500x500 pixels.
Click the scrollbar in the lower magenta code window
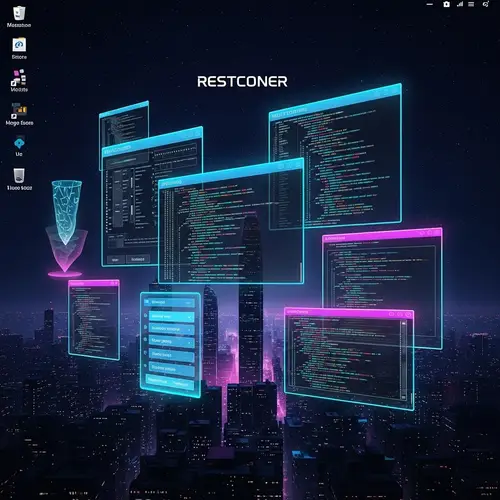point(404,360)
